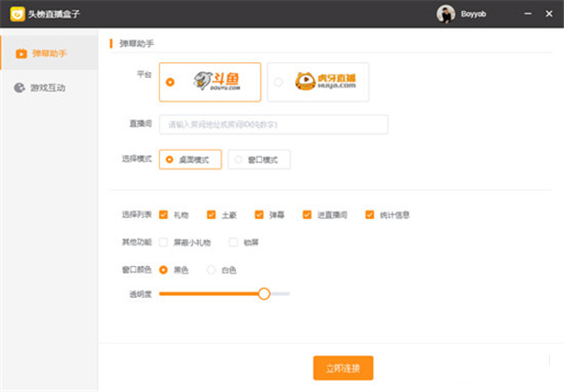This screenshot has width=564, height=392.
Task: Select 窗口模式 radio option
Action: point(239,160)
